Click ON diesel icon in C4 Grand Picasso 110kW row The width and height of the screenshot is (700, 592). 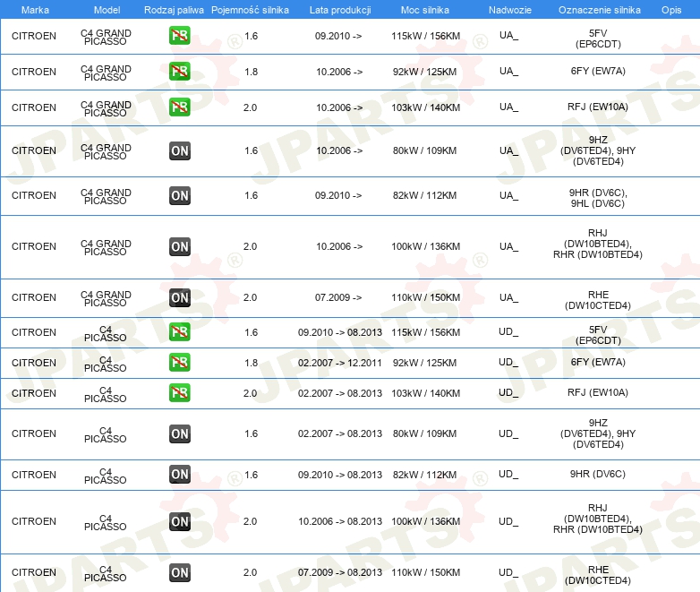pos(179,298)
